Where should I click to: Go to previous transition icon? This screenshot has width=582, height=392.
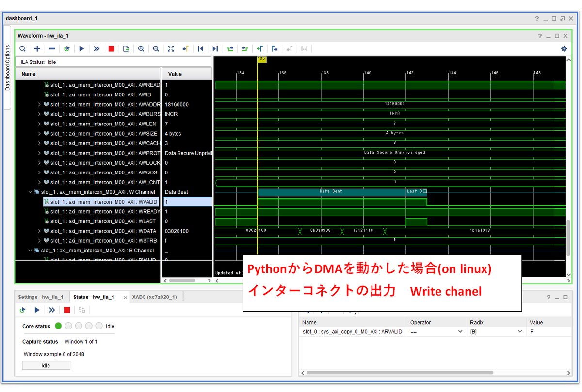[230, 49]
